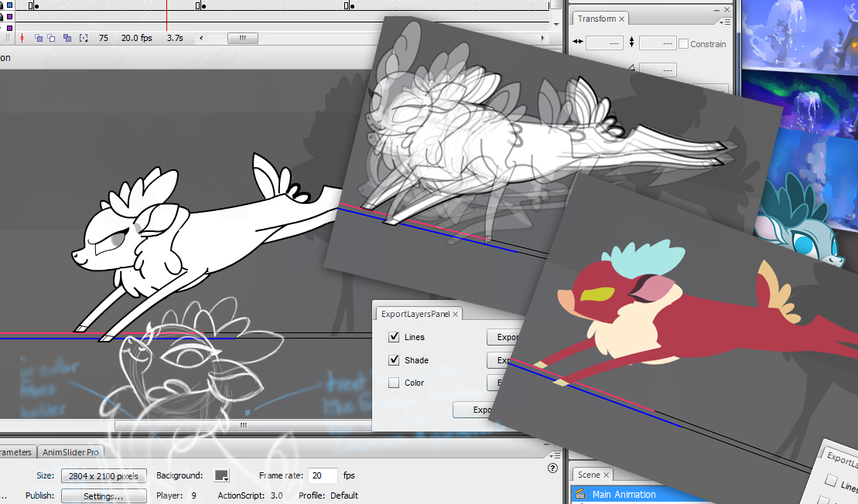Close the Scene panel tab
858x504 pixels.
(607, 475)
